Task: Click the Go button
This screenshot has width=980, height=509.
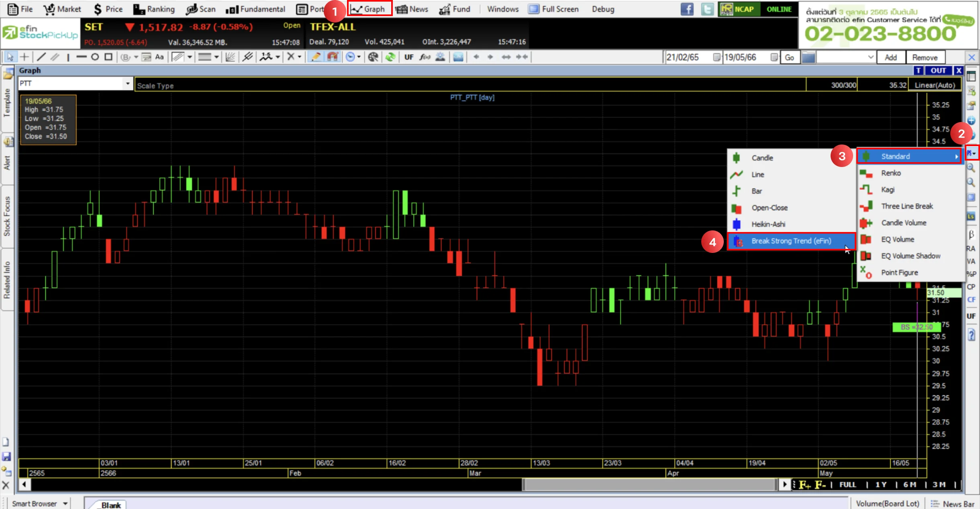Action: [790, 57]
